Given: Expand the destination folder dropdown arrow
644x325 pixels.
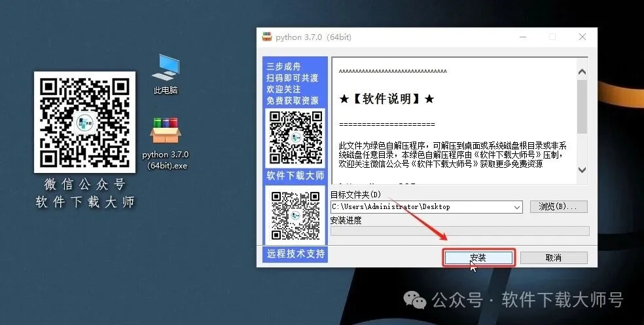Looking at the screenshot, I should point(517,207).
